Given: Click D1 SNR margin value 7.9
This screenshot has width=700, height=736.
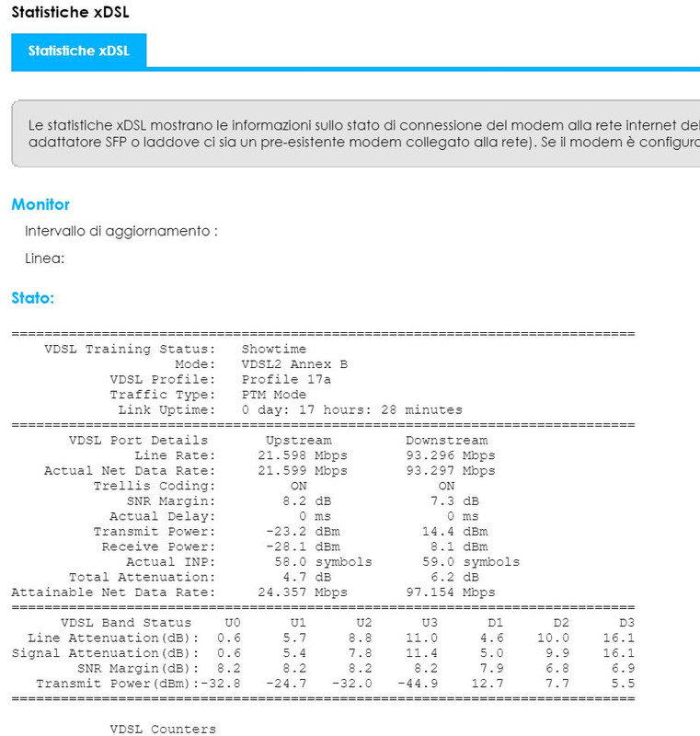Looking at the screenshot, I should pos(492,668).
